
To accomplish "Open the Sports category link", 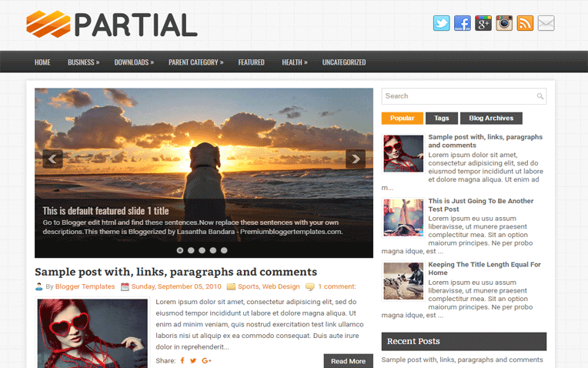I will point(249,286).
